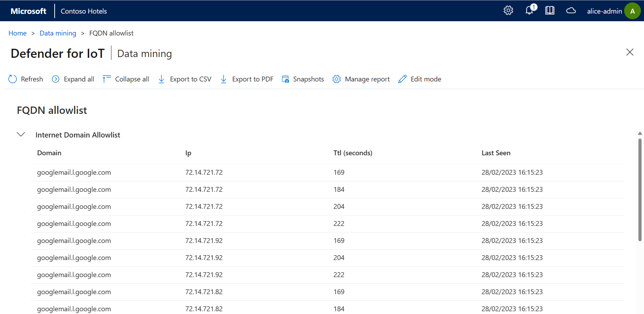Open the settings gear in header
This screenshot has width=644, height=314.
point(508,11)
